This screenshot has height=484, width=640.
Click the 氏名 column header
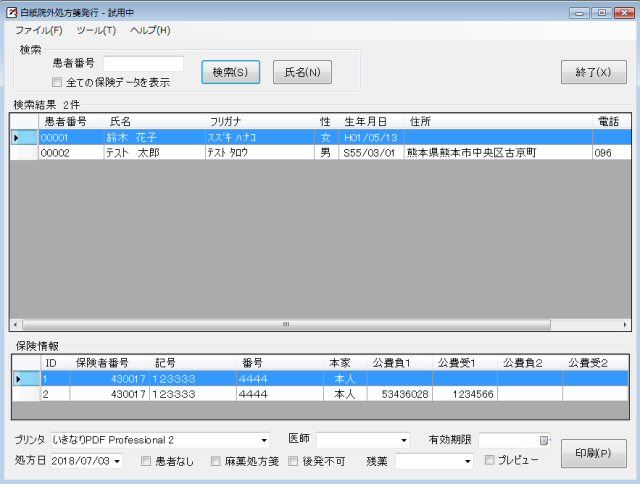tap(155, 121)
